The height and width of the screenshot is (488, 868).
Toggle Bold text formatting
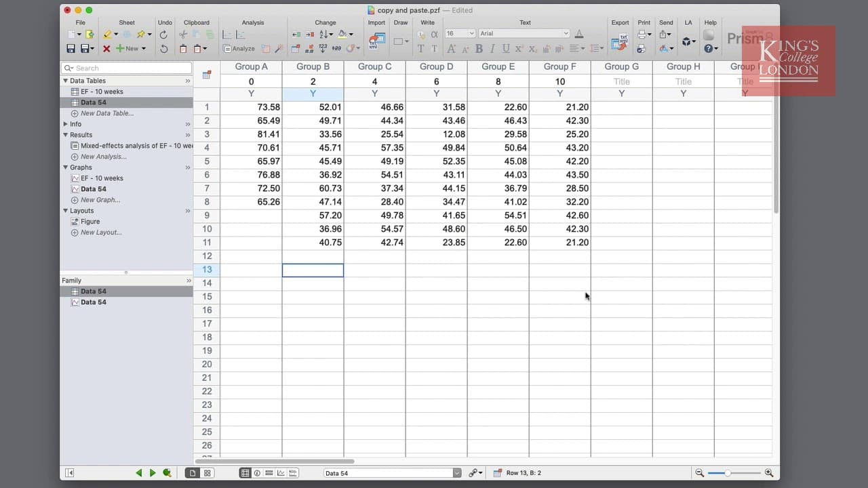pyautogui.click(x=479, y=49)
